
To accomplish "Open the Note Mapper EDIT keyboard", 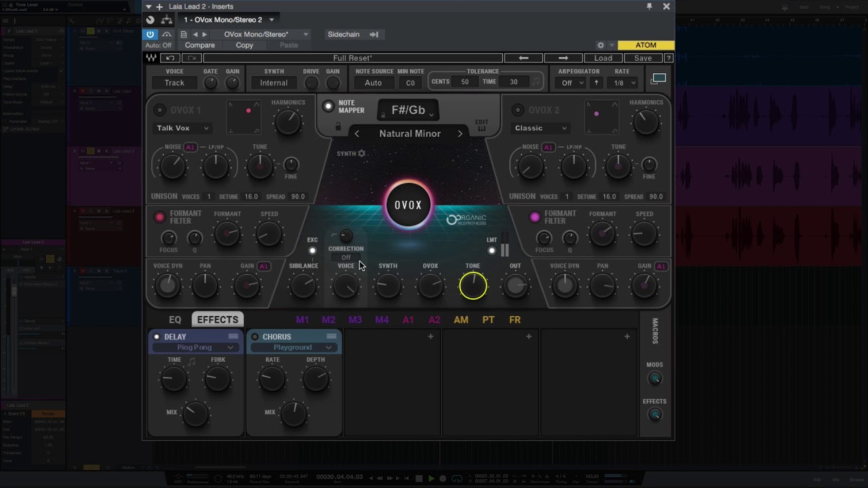I will click(481, 125).
